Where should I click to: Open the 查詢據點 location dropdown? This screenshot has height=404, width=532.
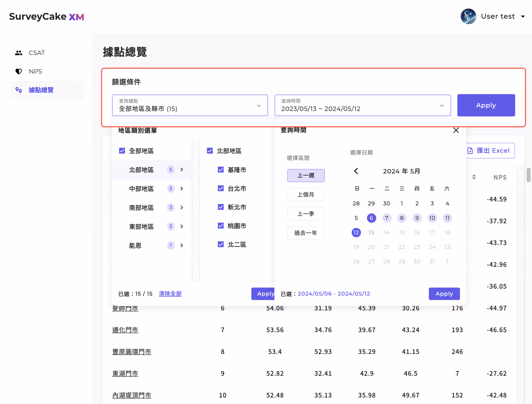(x=190, y=105)
